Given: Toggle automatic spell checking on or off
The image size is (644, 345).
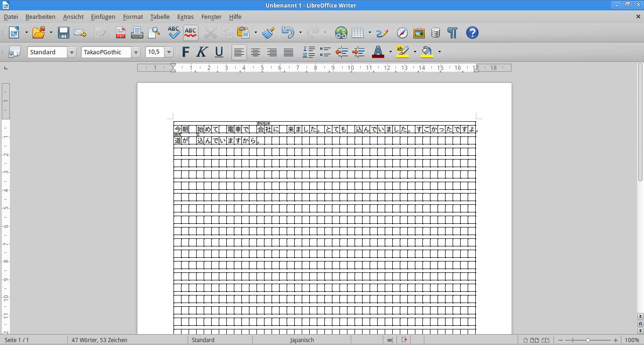Looking at the screenshot, I should click(x=190, y=33).
